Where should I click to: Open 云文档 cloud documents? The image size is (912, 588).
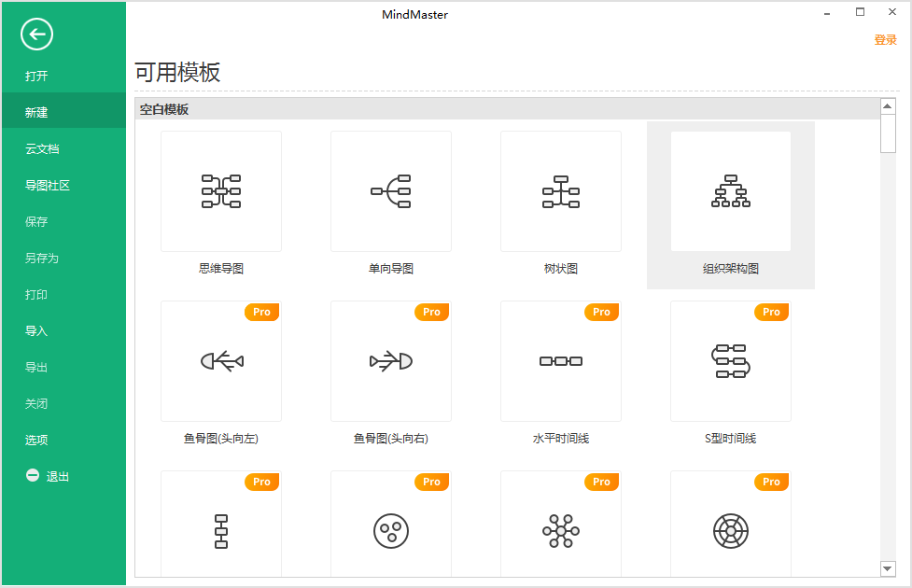(64, 149)
